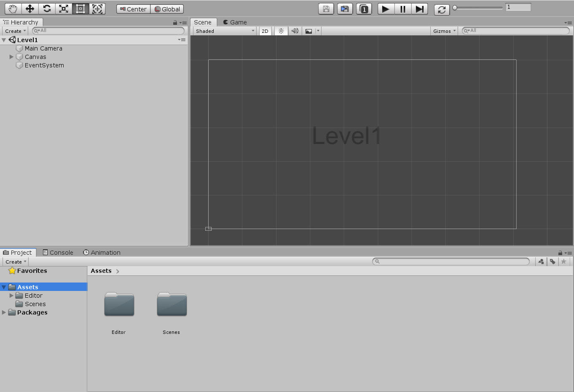Open the Scene effects dropdown arrow
The image size is (574, 392).
click(318, 31)
